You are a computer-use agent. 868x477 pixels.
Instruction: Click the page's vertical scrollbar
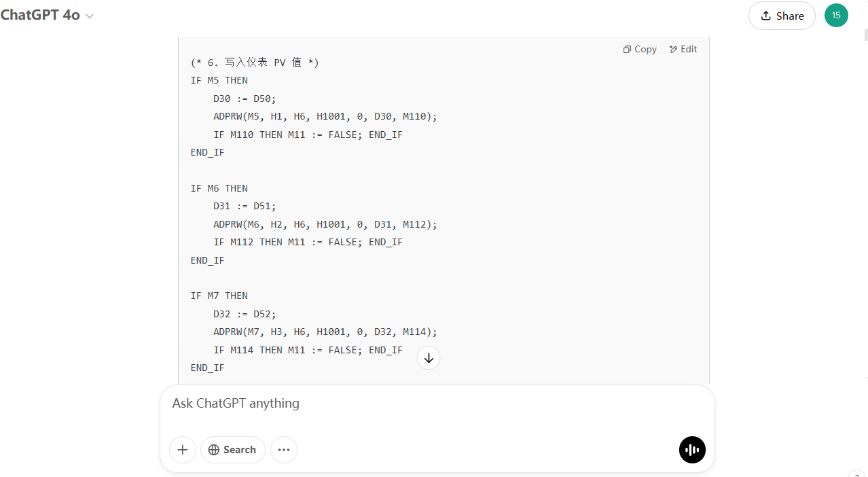point(865,204)
